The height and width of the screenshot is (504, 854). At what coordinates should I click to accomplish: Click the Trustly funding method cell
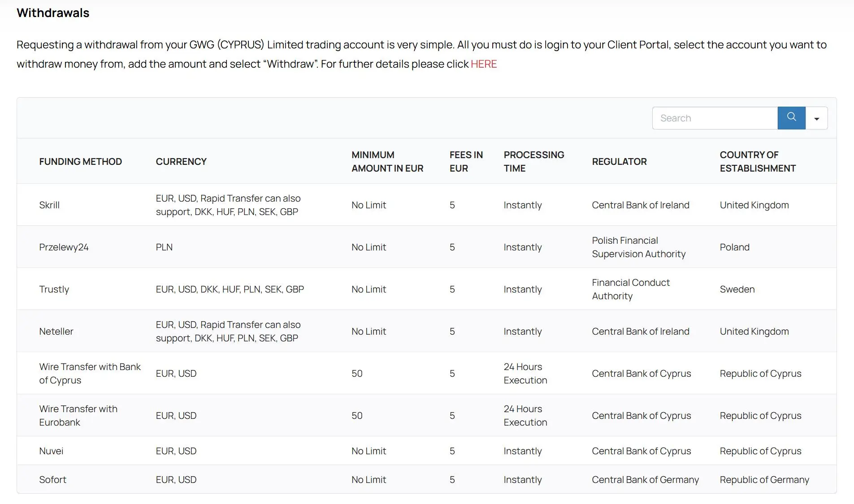[x=54, y=289]
